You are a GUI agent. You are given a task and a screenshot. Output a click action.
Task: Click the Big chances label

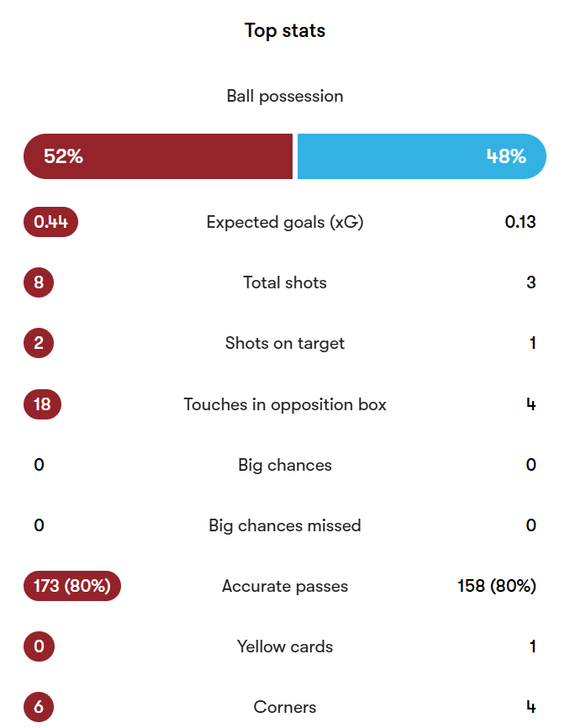tap(285, 465)
